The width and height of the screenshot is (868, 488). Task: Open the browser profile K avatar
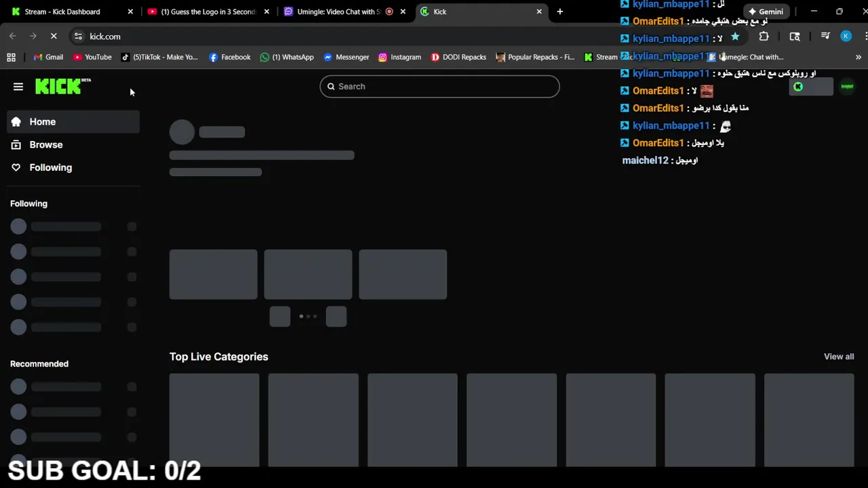[846, 37]
